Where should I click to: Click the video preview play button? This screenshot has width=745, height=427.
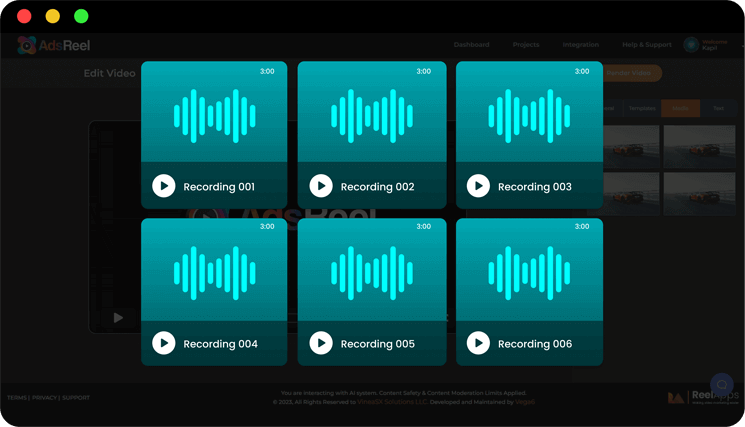118,318
